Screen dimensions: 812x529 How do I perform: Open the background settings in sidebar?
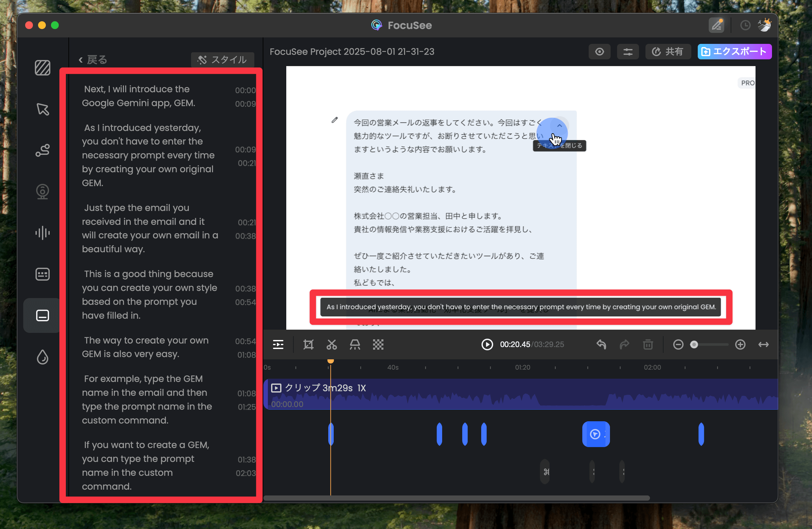click(x=42, y=67)
